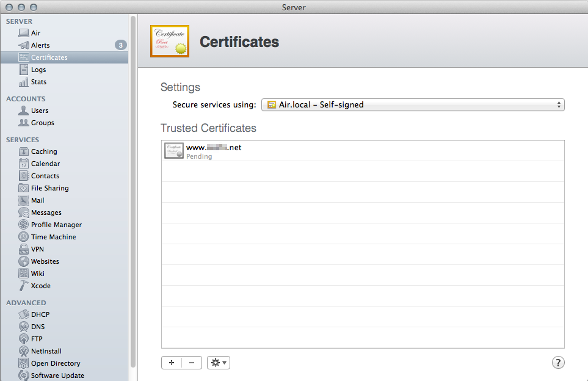
Task: Click the Alerts badge showing 3
Action: point(121,45)
